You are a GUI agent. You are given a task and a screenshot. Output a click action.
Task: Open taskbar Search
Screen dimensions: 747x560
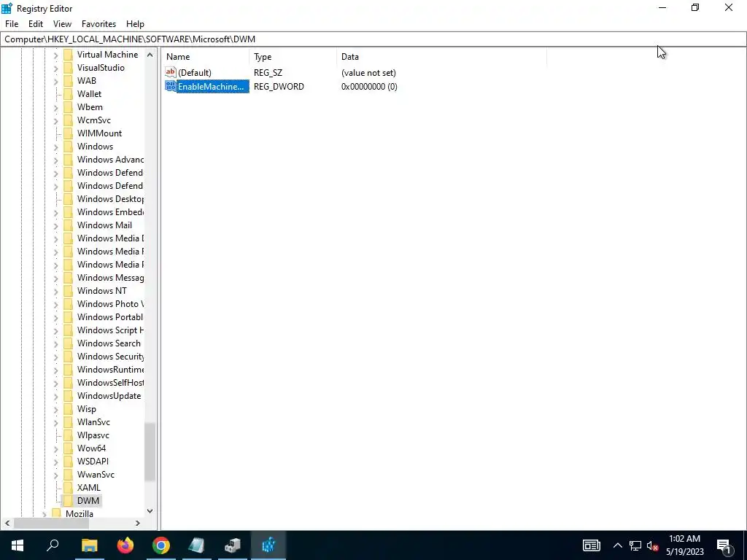pos(53,545)
